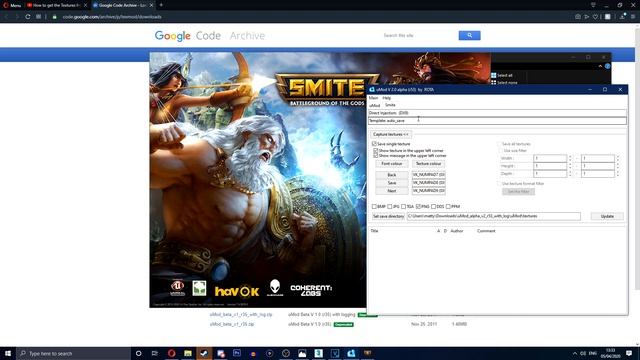640x360 pixels.
Task: Close the Google Code Archive tab
Action: coord(151,5)
